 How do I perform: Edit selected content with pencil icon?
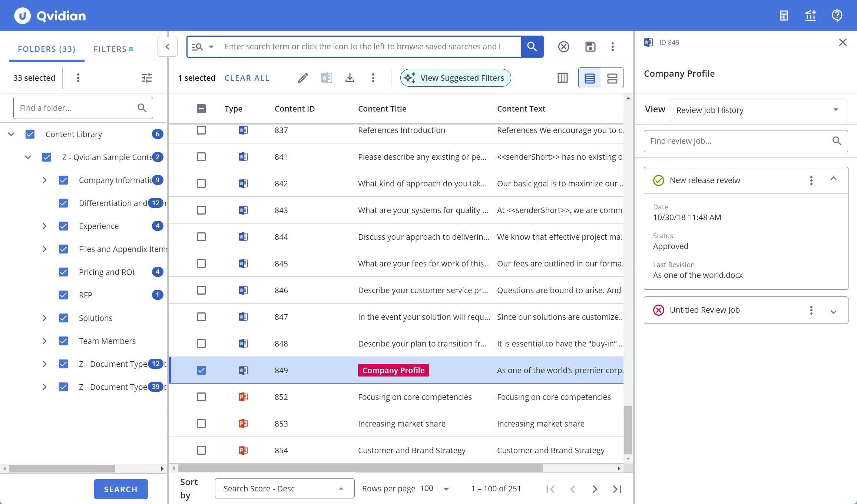click(x=303, y=78)
